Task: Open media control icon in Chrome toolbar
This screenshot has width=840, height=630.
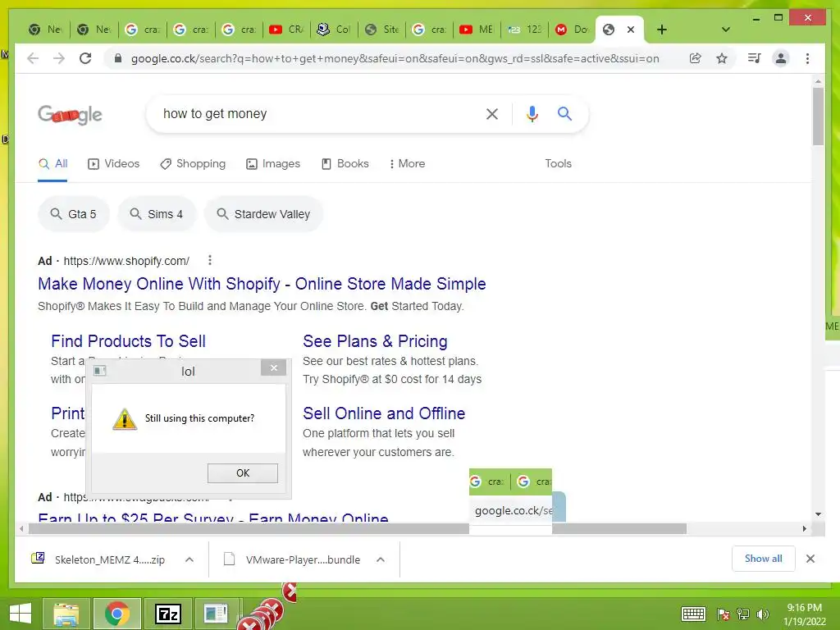Action: pyautogui.click(x=755, y=58)
